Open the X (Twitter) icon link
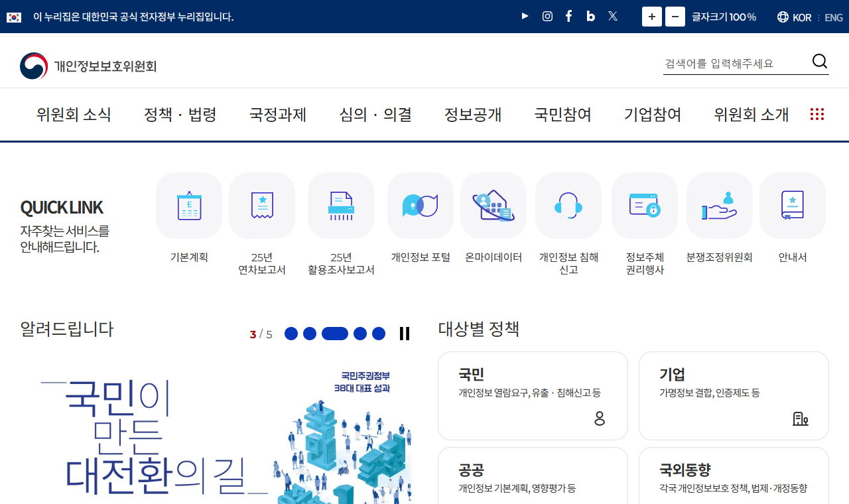This screenshot has height=504, width=849. click(x=613, y=17)
